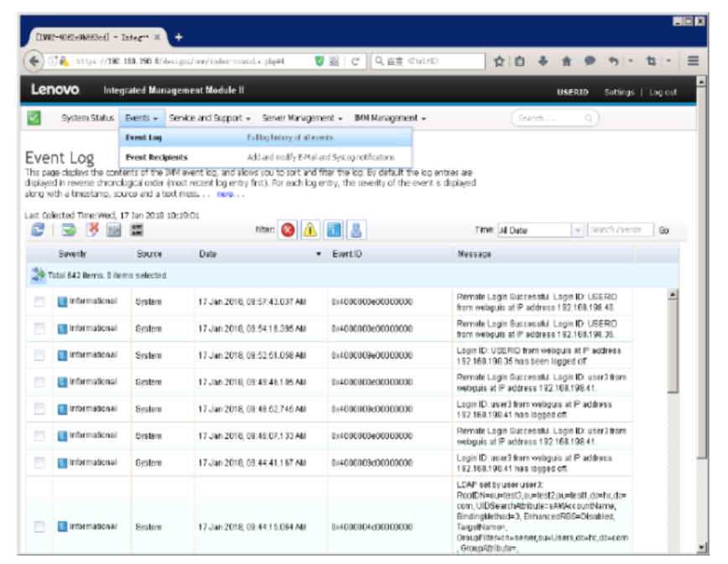Check the box for the 09:57:43 event

pos(39,302)
